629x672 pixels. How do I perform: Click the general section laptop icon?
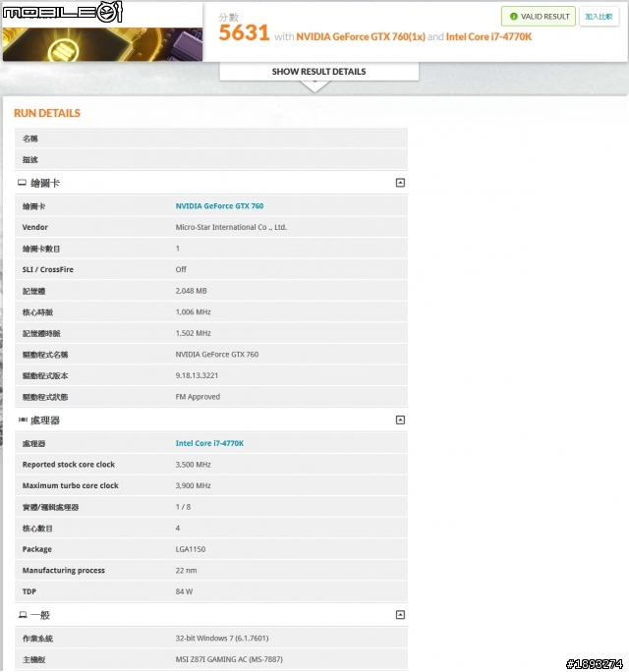tap(23, 615)
